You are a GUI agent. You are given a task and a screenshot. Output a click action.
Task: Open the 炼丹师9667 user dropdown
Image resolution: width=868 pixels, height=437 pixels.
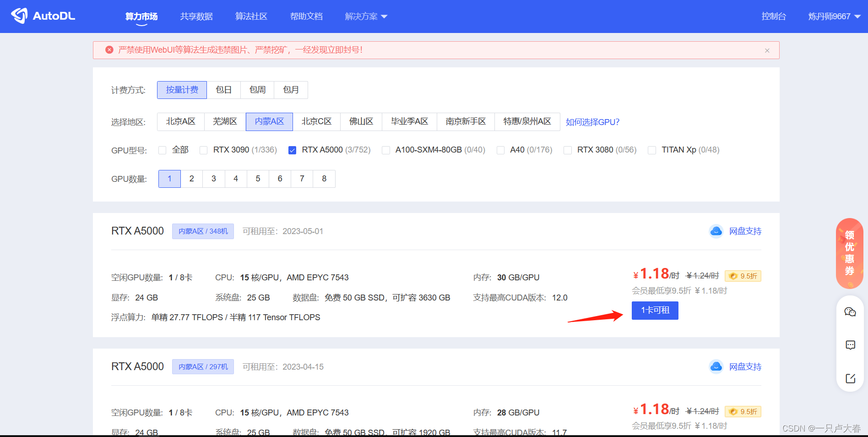(x=834, y=16)
